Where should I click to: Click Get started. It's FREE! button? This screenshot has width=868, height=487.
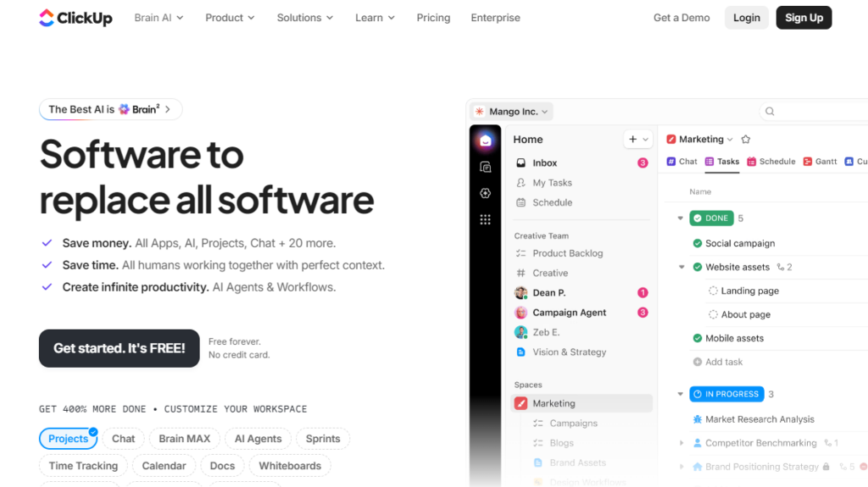point(119,349)
